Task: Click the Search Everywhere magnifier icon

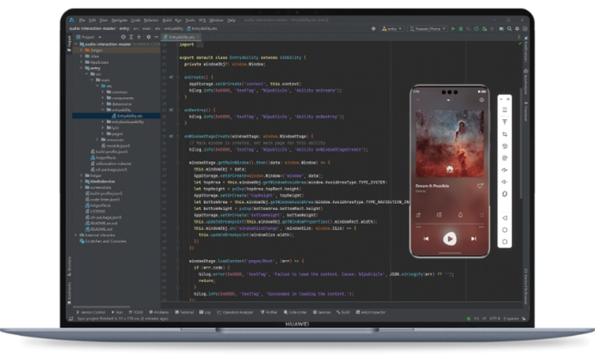Action: tap(509, 29)
